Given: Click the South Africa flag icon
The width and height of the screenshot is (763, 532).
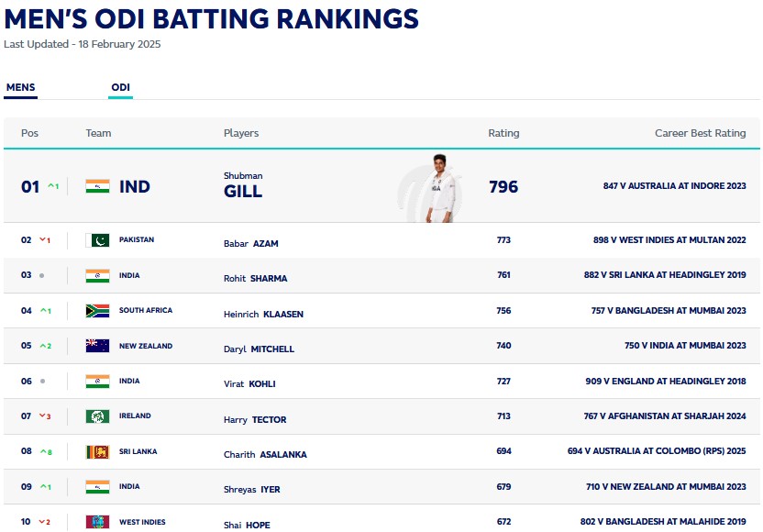Looking at the screenshot, I should (97, 311).
